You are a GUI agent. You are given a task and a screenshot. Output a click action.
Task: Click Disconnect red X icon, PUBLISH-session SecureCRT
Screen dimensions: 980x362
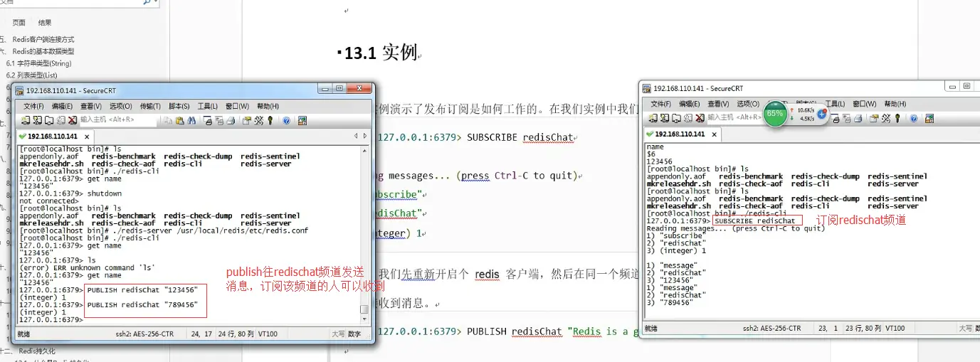click(x=73, y=120)
